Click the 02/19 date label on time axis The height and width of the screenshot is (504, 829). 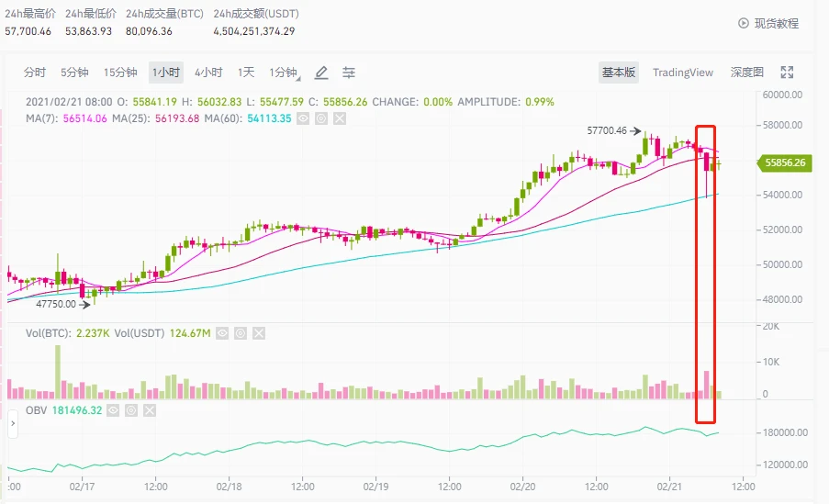tap(375, 487)
